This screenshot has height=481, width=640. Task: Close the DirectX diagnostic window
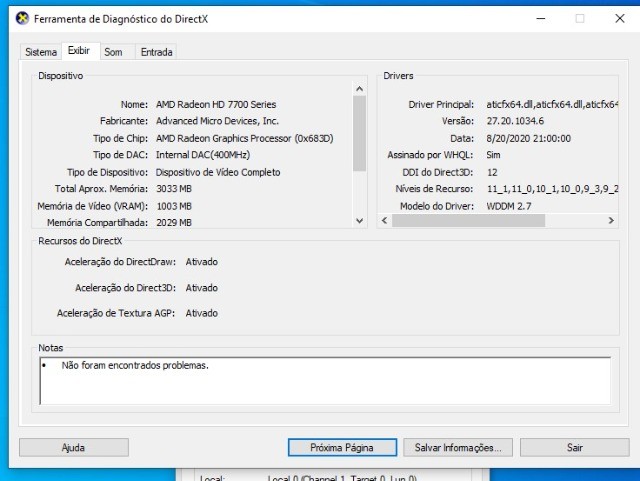coord(620,19)
